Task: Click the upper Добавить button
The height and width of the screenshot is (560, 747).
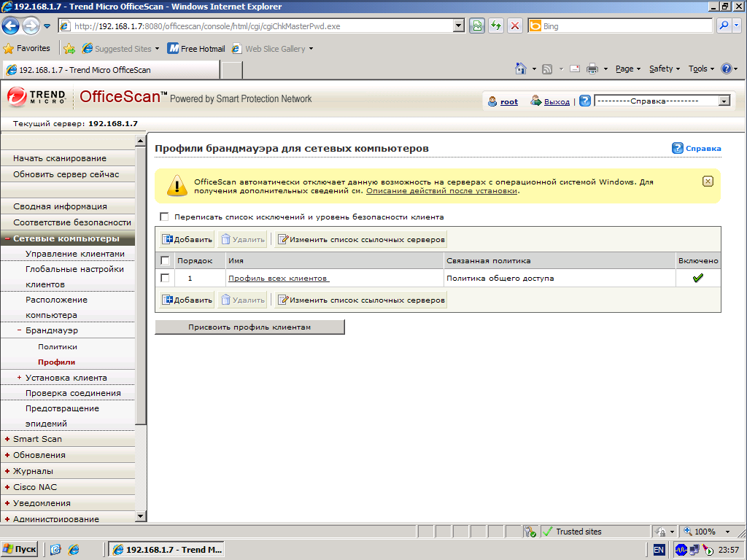Action: click(187, 239)
